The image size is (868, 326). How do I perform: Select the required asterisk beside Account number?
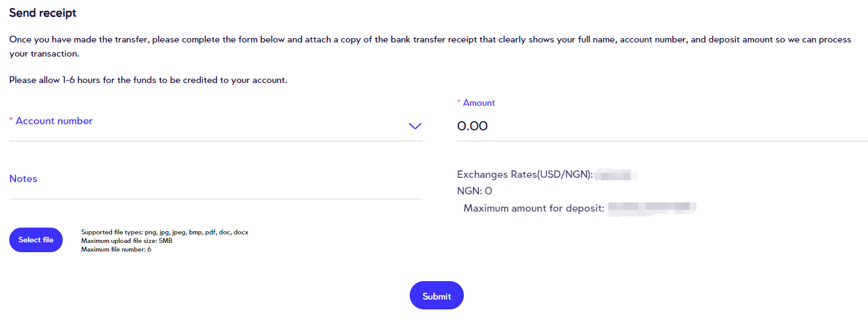point(11,121)
